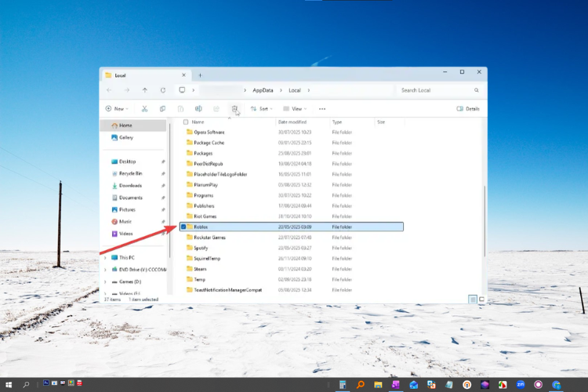
Task: Tick the select-all checkbox beside Name
Action: [x=186, y=122]
